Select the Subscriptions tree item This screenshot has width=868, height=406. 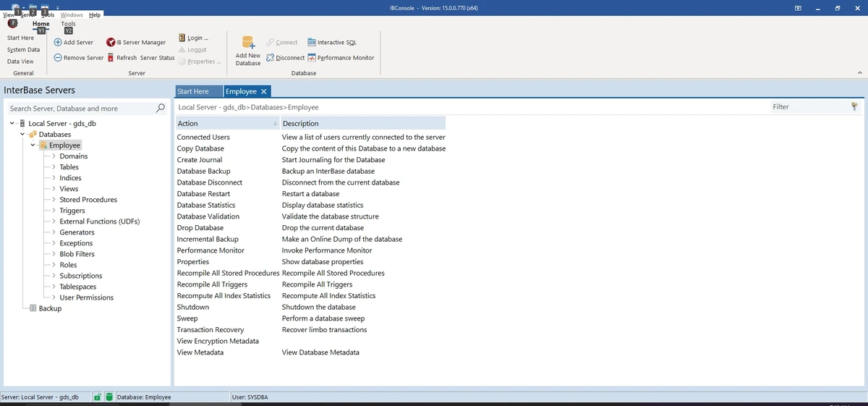81,276
